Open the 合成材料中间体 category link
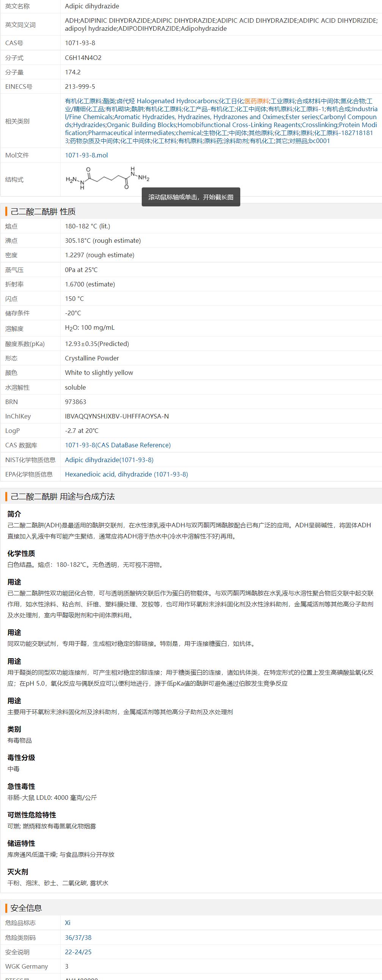 [317, 101]
